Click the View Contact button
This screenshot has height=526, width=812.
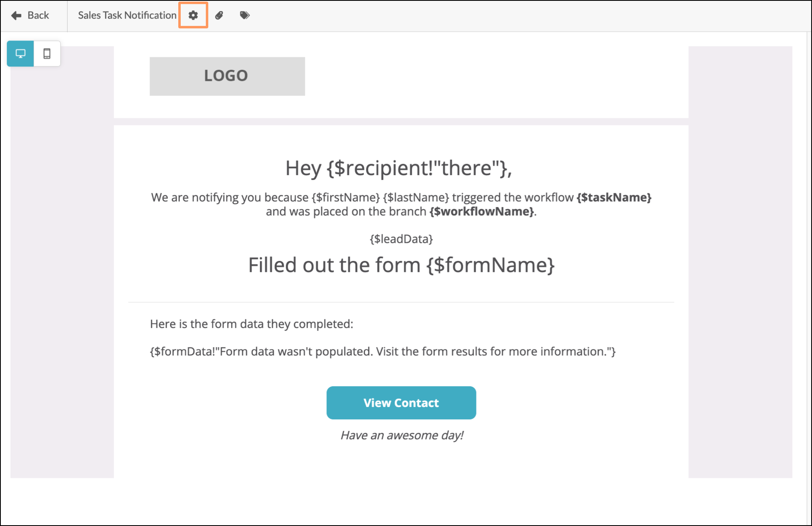401,403
